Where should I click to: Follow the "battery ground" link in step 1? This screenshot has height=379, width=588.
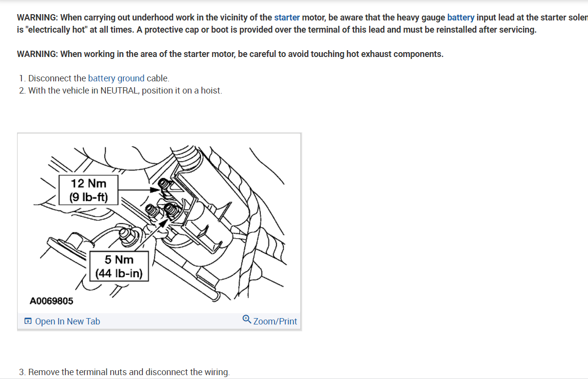(116, 78)
